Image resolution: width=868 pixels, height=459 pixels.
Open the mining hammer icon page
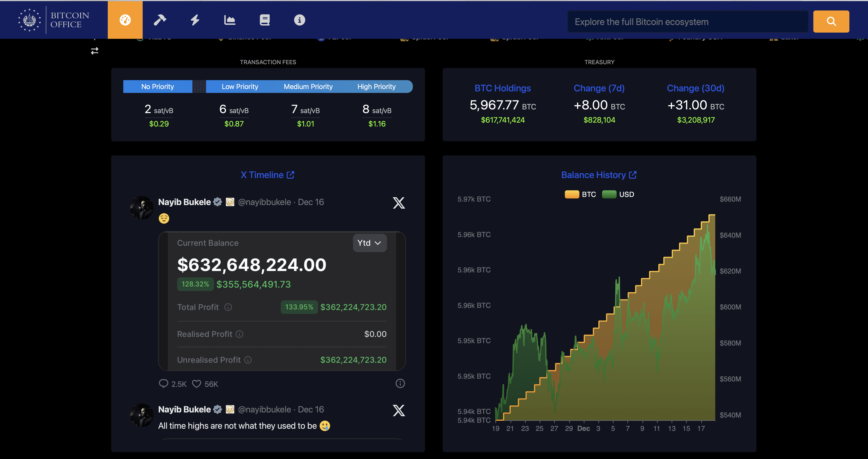tap(160, 20)
